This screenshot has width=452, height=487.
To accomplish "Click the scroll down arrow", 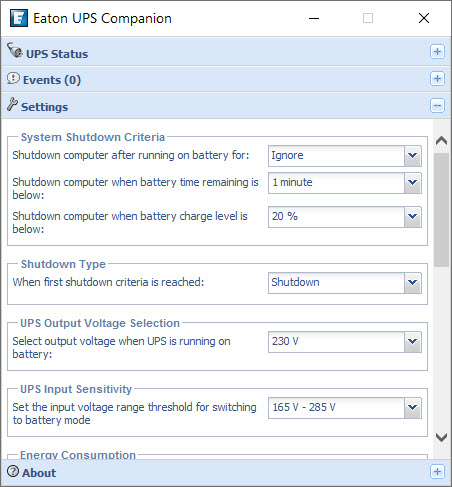I will (x=441, y=437).
